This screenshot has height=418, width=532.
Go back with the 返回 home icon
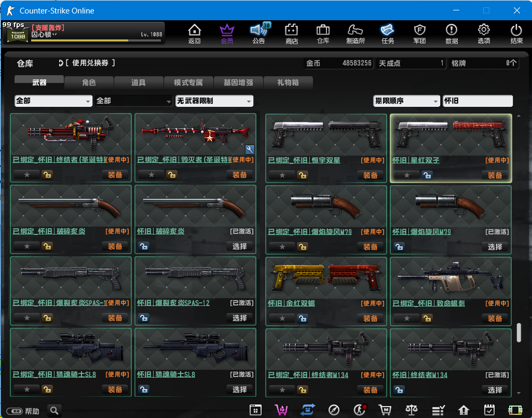(195, 34)
